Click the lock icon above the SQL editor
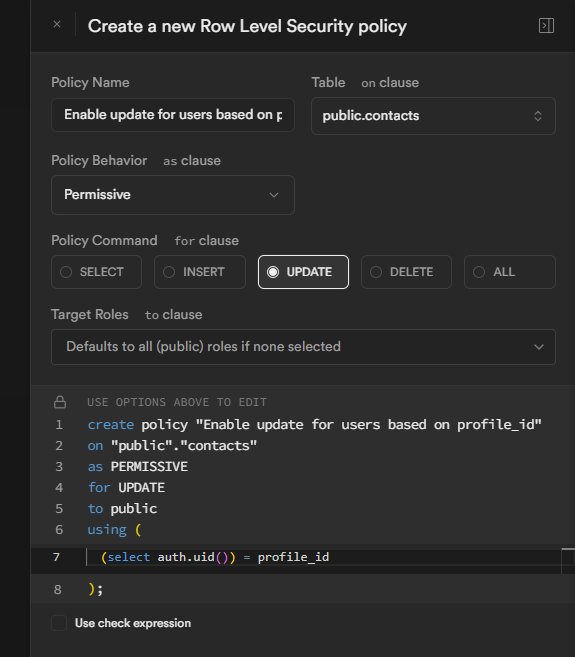 tap(60, 402)
